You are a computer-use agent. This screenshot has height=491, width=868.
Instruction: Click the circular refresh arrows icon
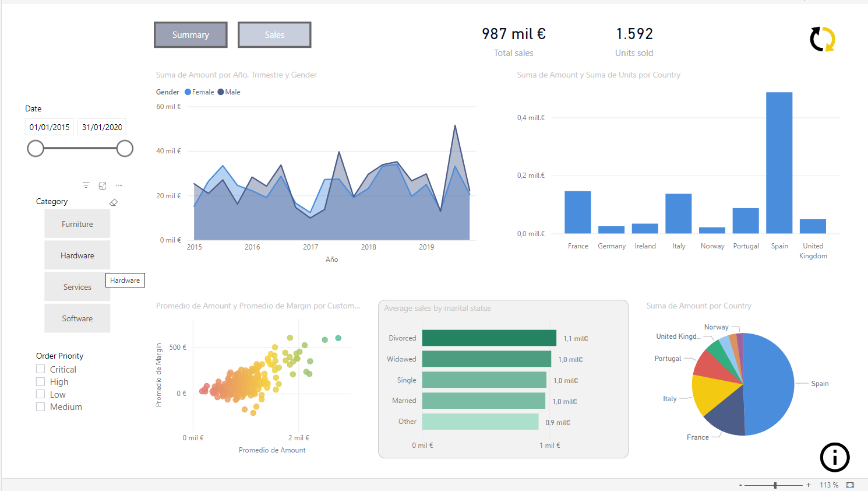822,39
